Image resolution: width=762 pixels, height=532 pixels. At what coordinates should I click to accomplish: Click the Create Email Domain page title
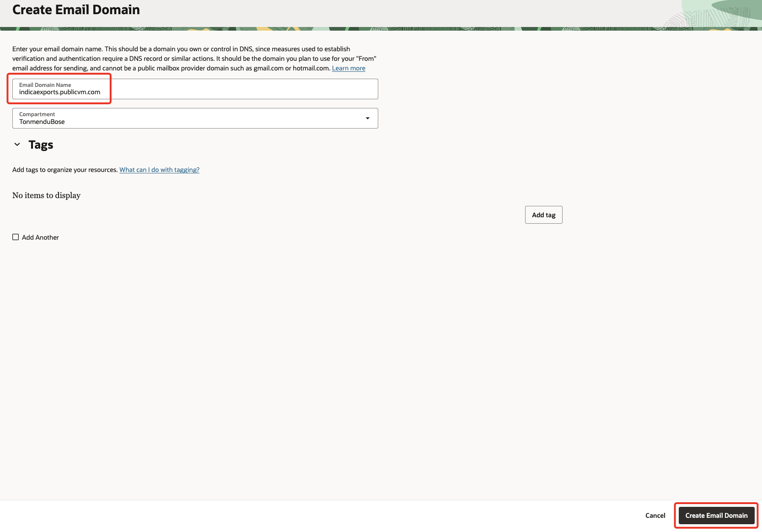click(x=76, y=10)
